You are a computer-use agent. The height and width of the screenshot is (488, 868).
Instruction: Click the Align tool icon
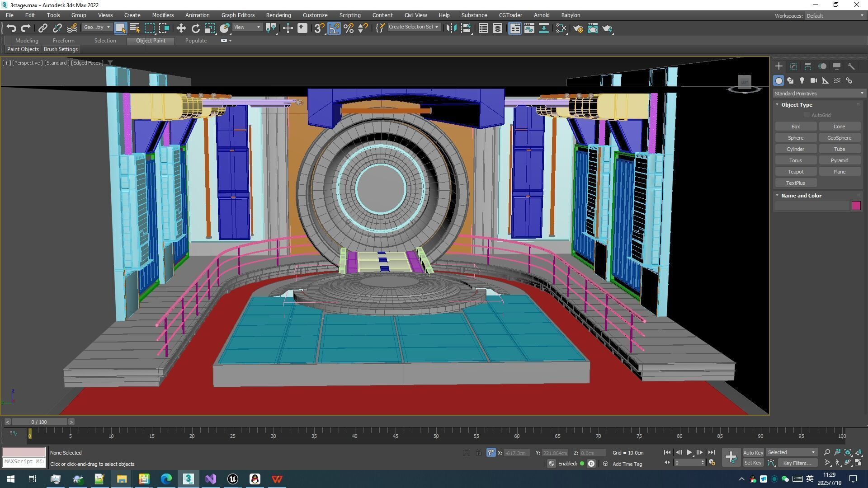click(x=466, y=28)
